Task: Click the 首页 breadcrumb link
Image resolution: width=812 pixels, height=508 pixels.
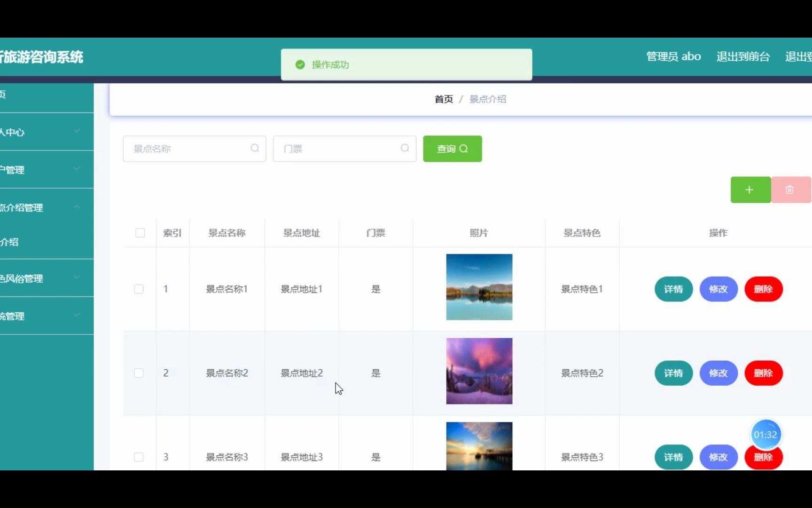Action: (x=444, y=99)
